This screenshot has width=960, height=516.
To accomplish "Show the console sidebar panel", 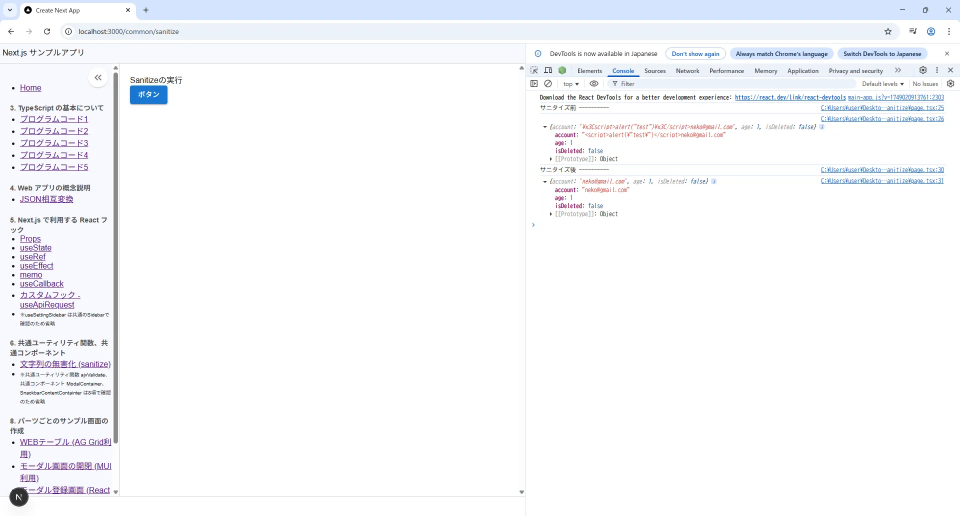I will [534, 84].
